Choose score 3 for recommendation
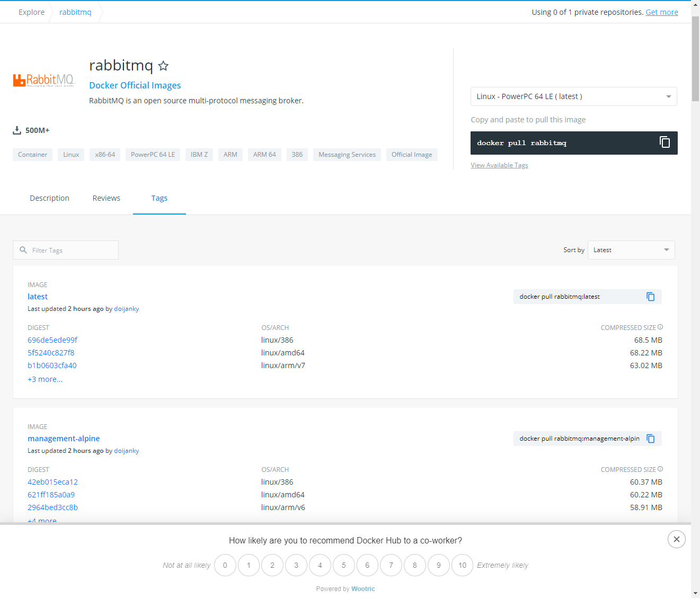The image size is (700, 598). pos(296,565)
